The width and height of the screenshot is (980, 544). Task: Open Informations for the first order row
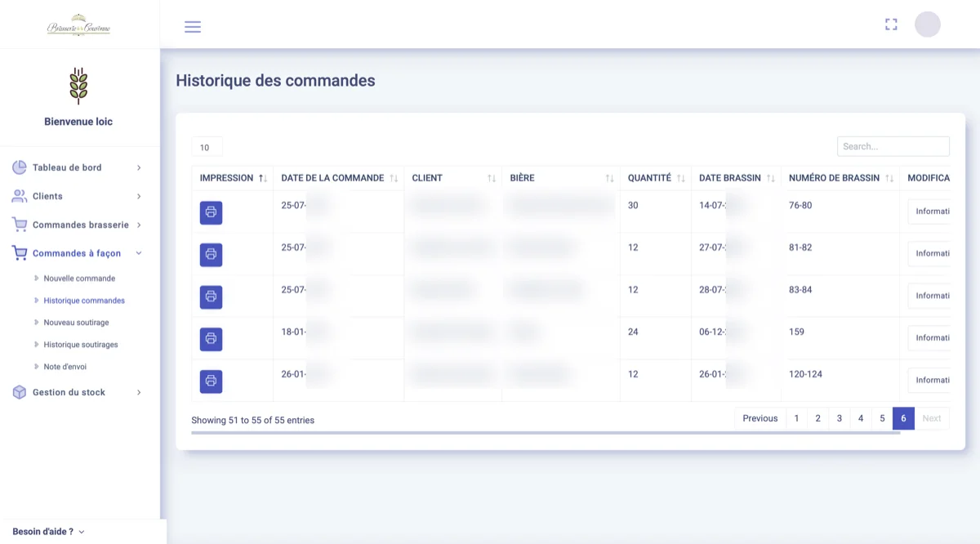(932, 212)
